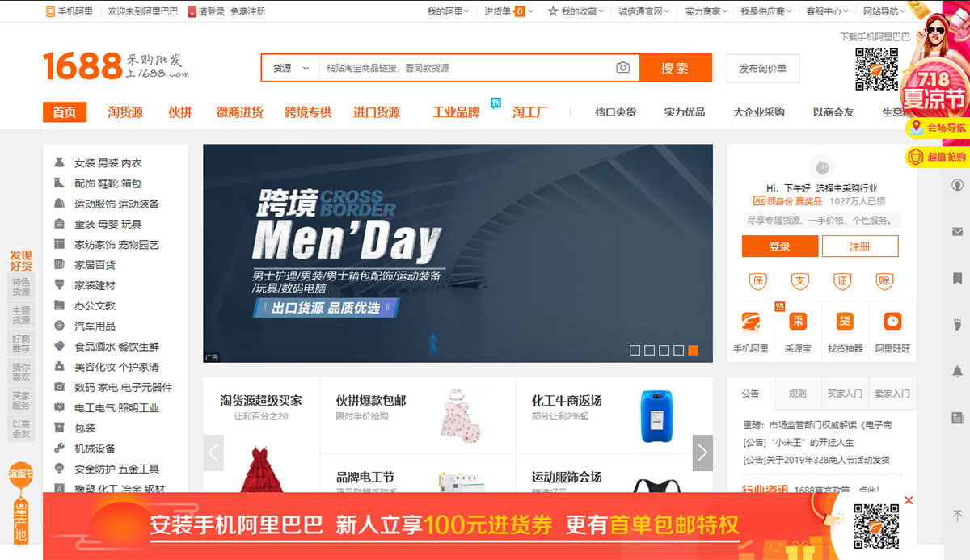Click the camera icon for image search
970x560 pixels.
tap(622, 68)
